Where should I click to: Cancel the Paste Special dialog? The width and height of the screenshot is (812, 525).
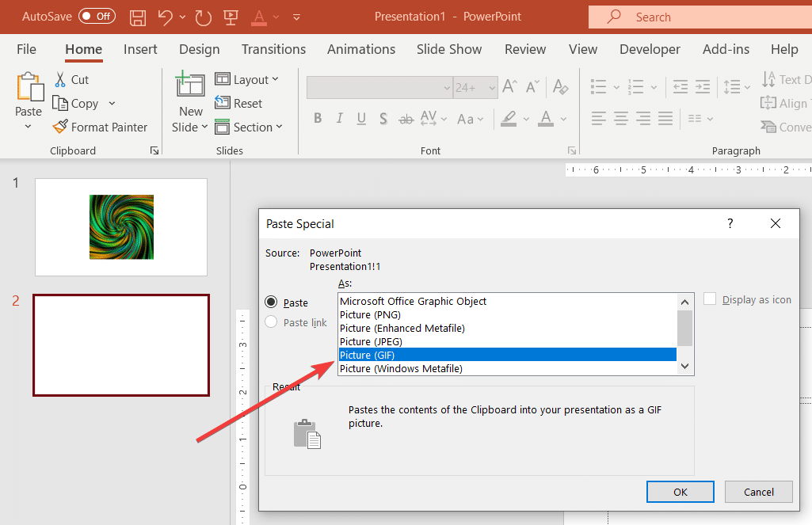pyautogui.click(x=758, y=492)
